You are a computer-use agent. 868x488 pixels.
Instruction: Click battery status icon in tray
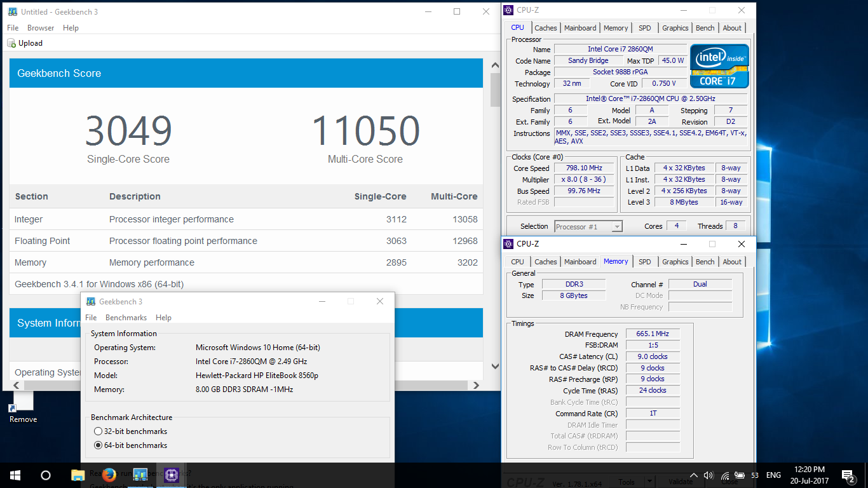point(740,475)
